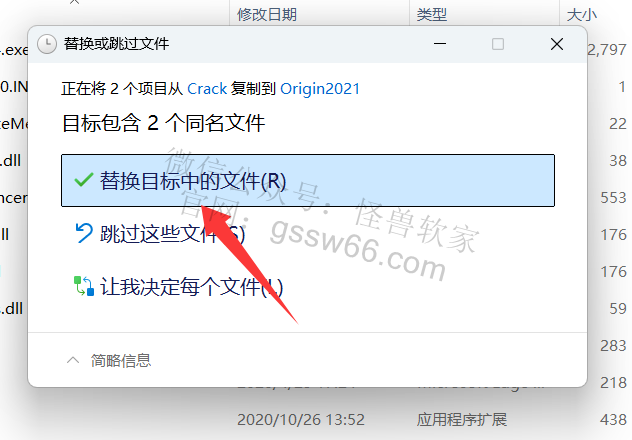632x440 pixels.
Task: Select the file dated 2020/10/26 13:52
Action: click(301, 420)
